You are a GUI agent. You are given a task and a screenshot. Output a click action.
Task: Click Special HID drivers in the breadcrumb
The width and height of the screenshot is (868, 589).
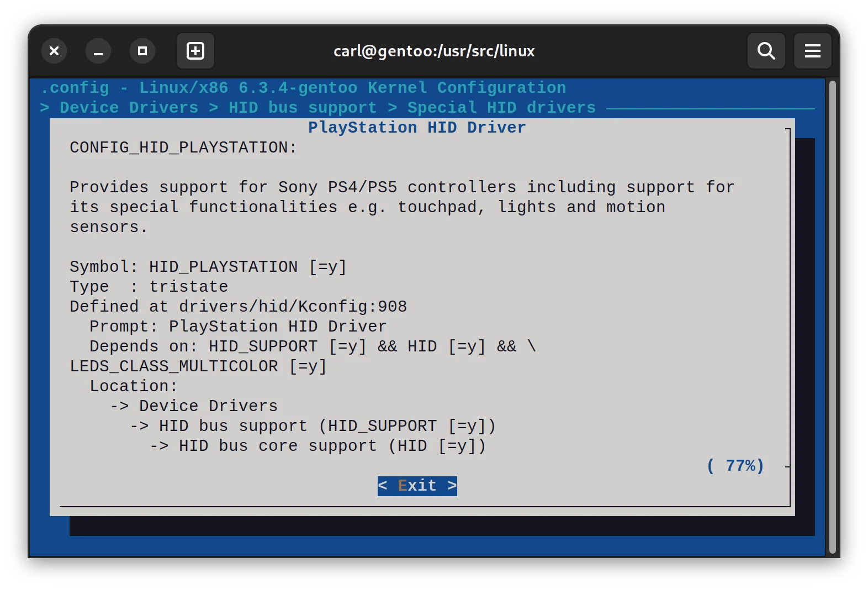click(502, 108)
